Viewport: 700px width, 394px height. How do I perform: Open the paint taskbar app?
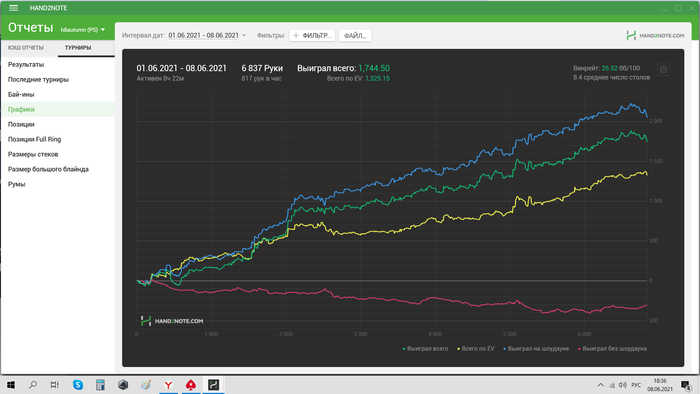tap(146, 385)
